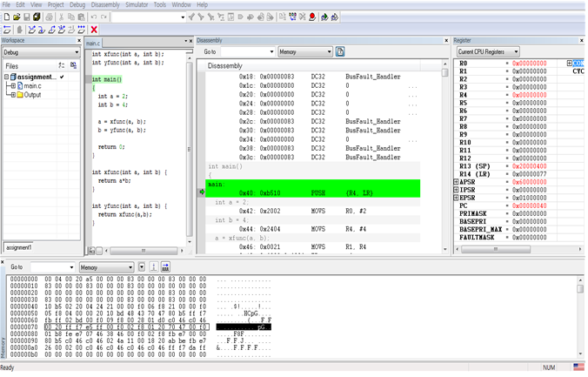Open the Disassembly Go to dropdown
The image size is (588, 377).
click(x=271, y=52)
